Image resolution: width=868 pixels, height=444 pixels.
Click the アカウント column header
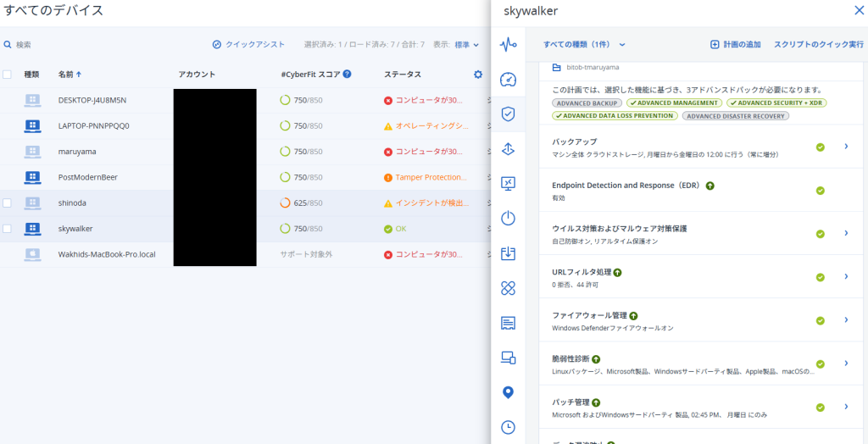click(197, 75)
